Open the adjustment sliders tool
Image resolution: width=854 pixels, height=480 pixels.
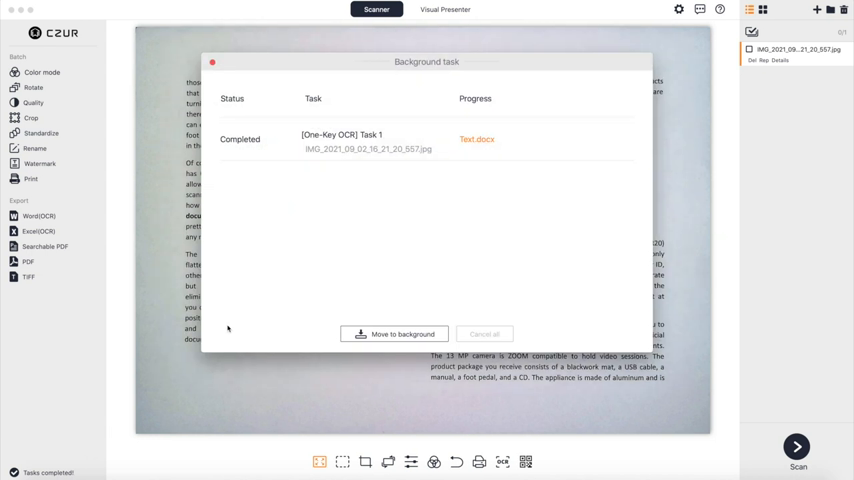(x=411, y=462)
